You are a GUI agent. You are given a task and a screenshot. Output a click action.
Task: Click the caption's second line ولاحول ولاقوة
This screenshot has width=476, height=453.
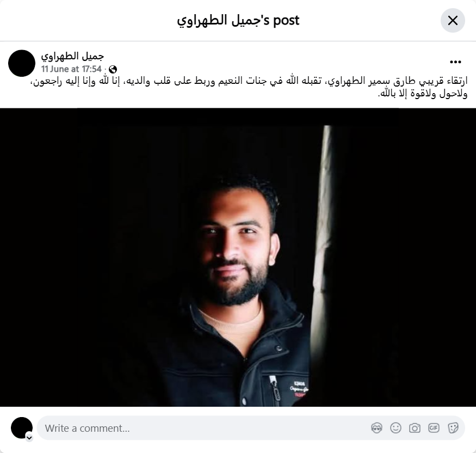[x=423, y=94]
